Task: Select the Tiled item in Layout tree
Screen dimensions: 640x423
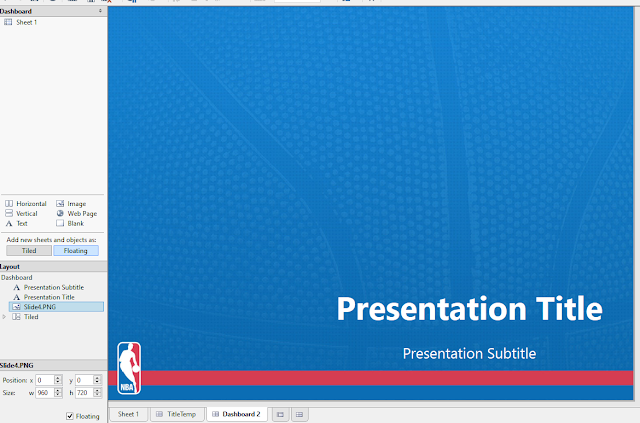Action: coord(26,316)
